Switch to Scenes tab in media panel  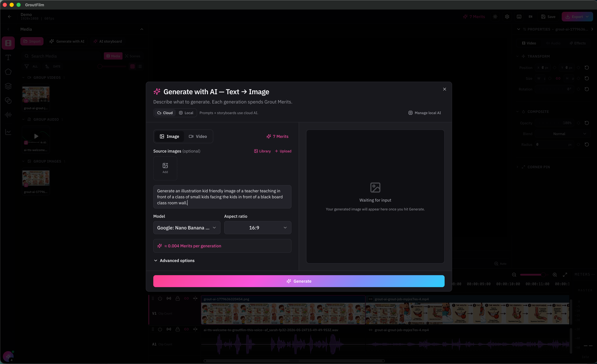(x=133, y=56)
